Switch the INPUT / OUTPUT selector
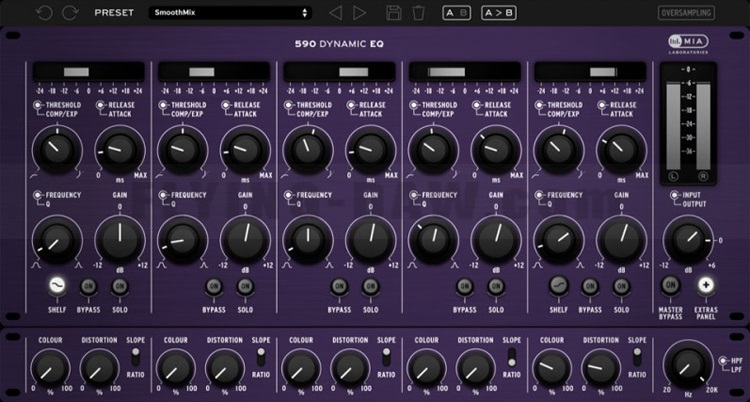This screenshot has width=750, height=402. point(674,195)
